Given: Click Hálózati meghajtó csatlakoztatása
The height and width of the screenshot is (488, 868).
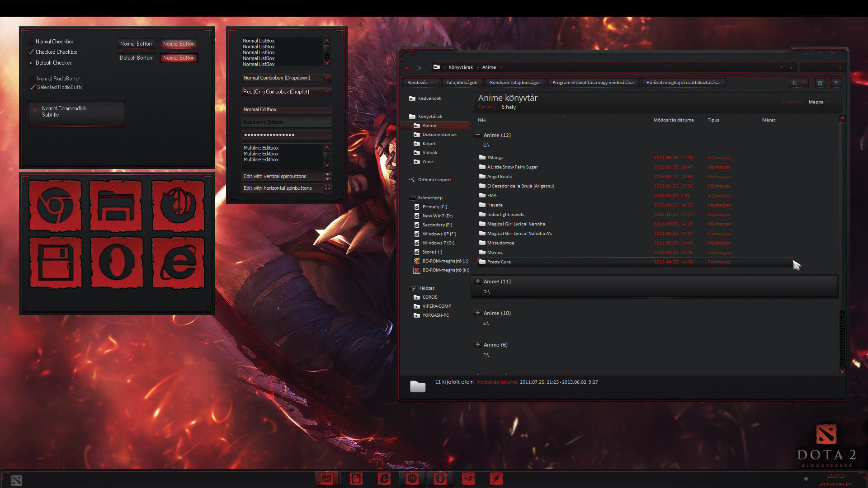Looking at the screenshot, I should click(683, 83).
